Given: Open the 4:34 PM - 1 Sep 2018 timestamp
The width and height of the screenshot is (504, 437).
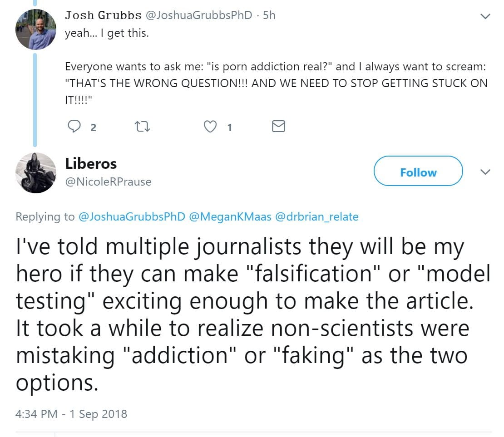Looking at the screenshot, I should pyautogui.click(x=71, y=414).
